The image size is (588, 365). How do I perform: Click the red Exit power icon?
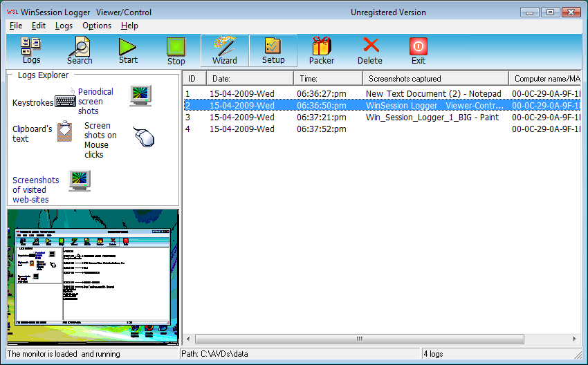[418, 47]
